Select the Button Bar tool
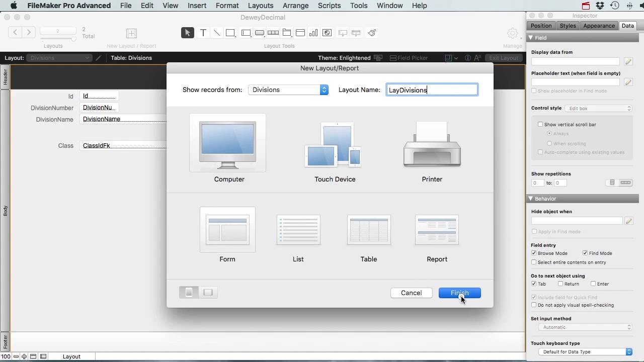Image resolution: width=644 pixels, height=362 pixels. coord(273,33)
